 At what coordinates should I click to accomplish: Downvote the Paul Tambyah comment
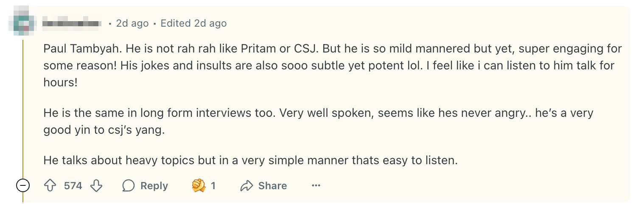coord(97,185)
